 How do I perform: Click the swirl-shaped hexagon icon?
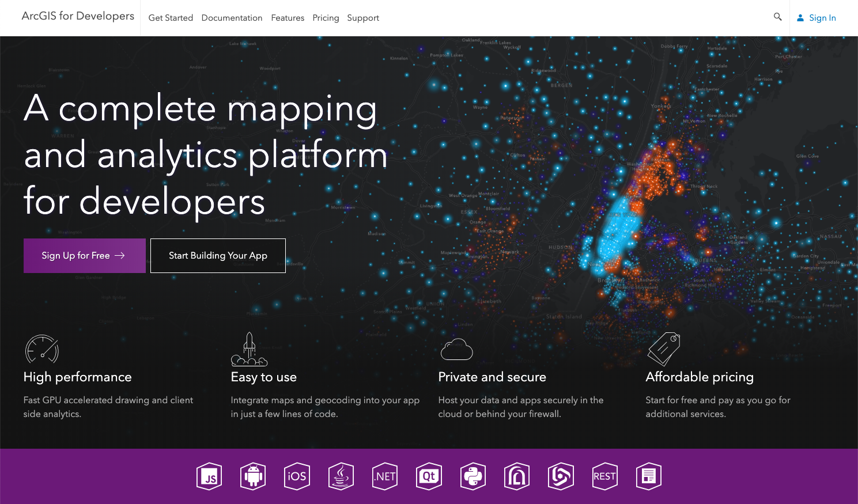point(561,476)
